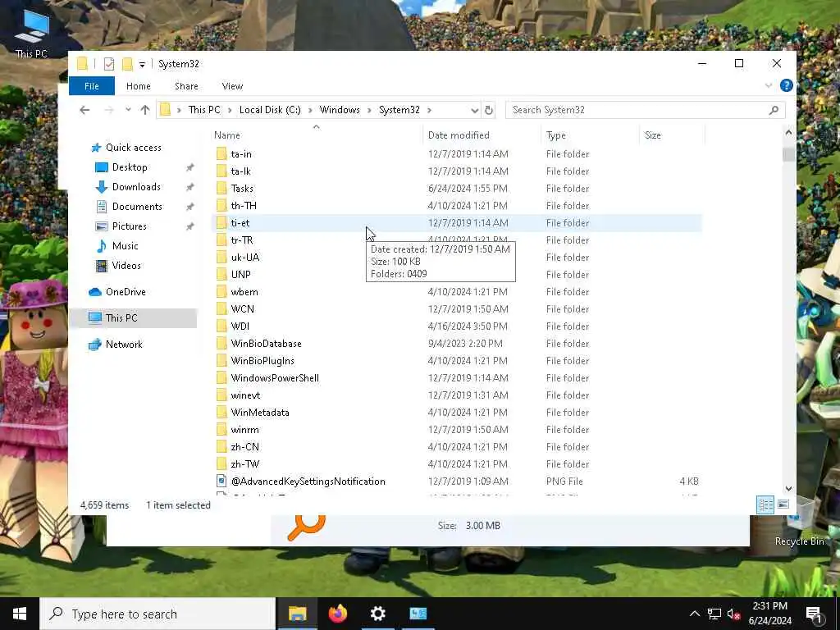Click the New folder icon in title bar
The image size is (840, 630).
[x=127, y=64]
